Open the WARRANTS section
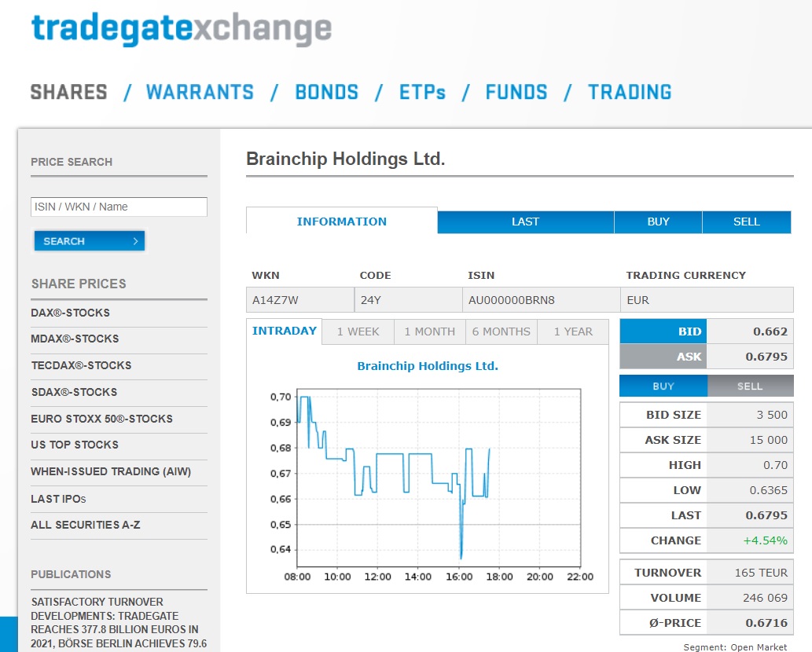Screen dimensions: 812x652 pyautogui.click(x=200, y=92)
